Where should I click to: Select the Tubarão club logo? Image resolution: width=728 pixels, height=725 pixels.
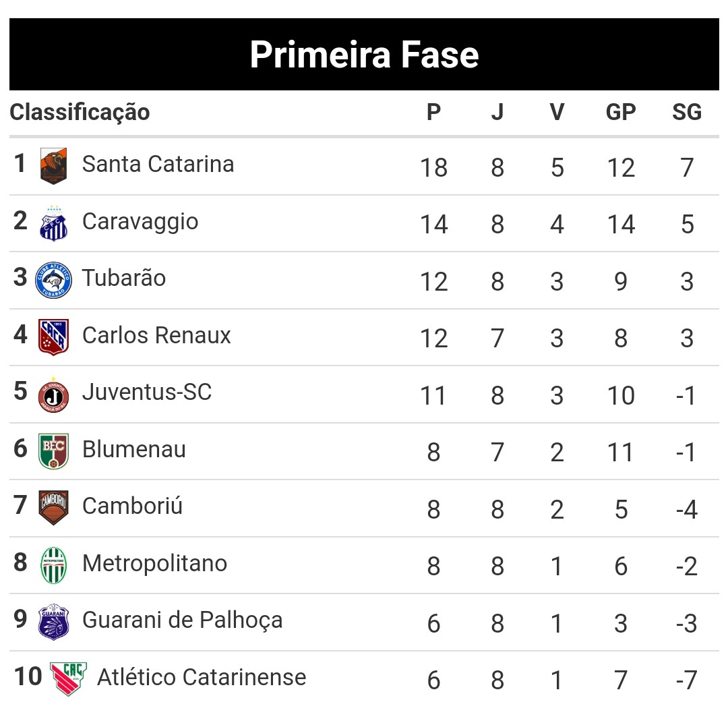click(53, 281)
